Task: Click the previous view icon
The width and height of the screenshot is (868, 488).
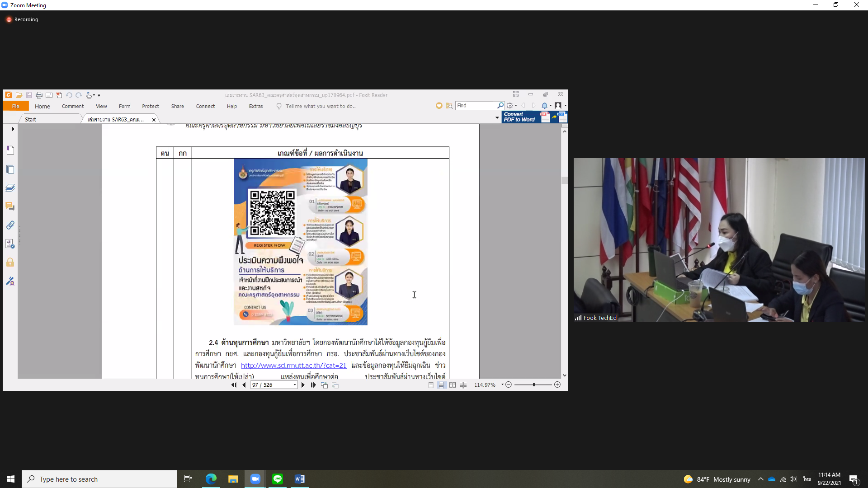Action: [324, 385]
